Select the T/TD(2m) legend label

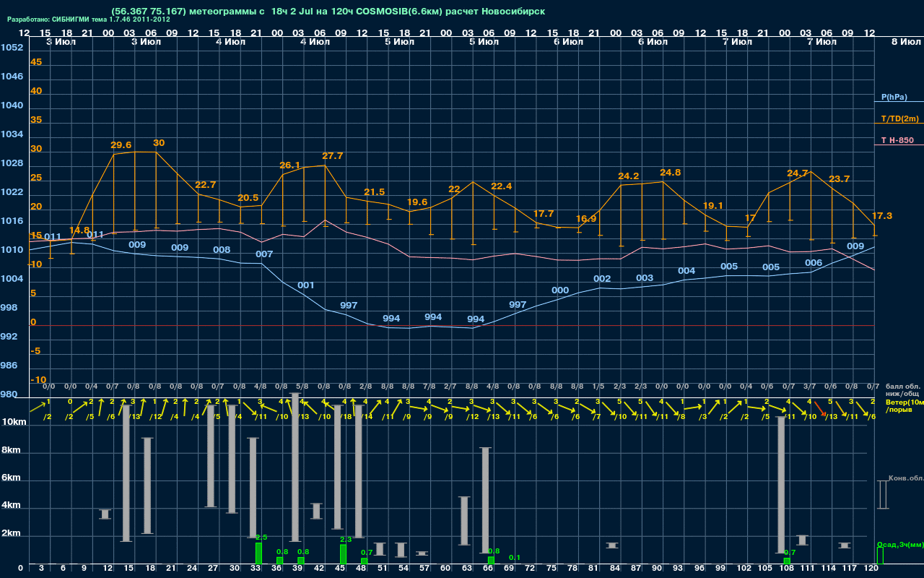pyautogui.click(x=899, y=118)
